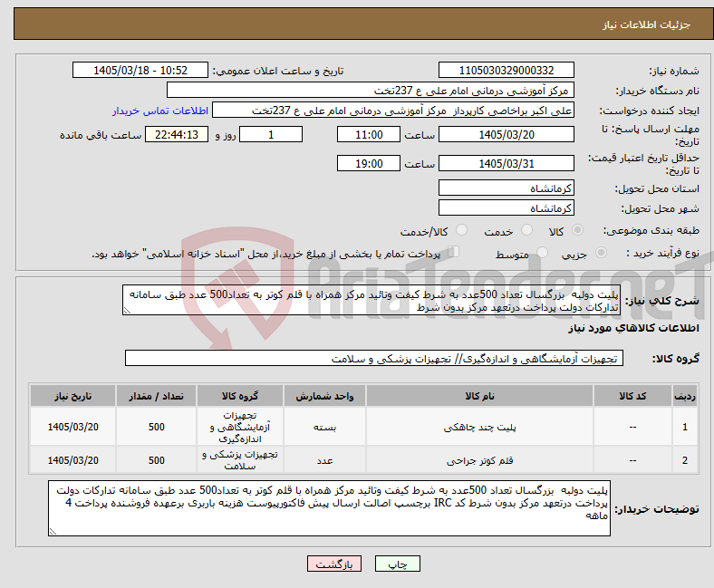The image size is (714, 588).
Task: Click the عدد unit cell
Action: point(324,460)
